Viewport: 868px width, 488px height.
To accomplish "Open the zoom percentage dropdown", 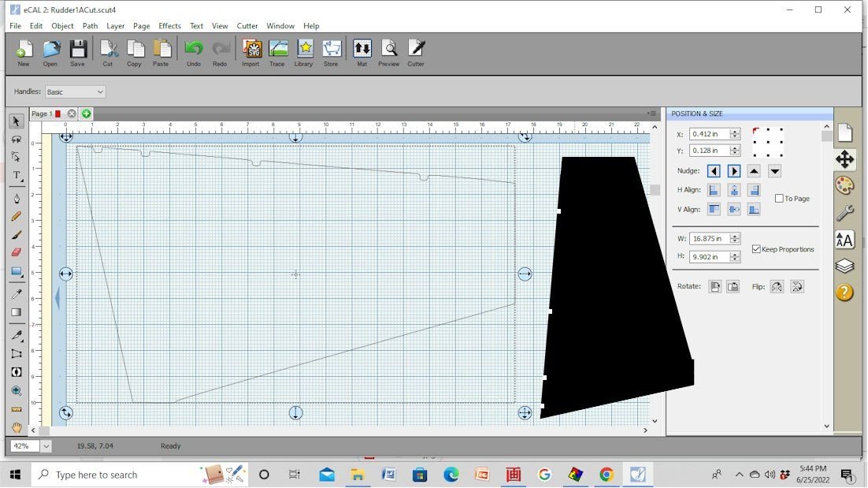I will coord(46,446).
